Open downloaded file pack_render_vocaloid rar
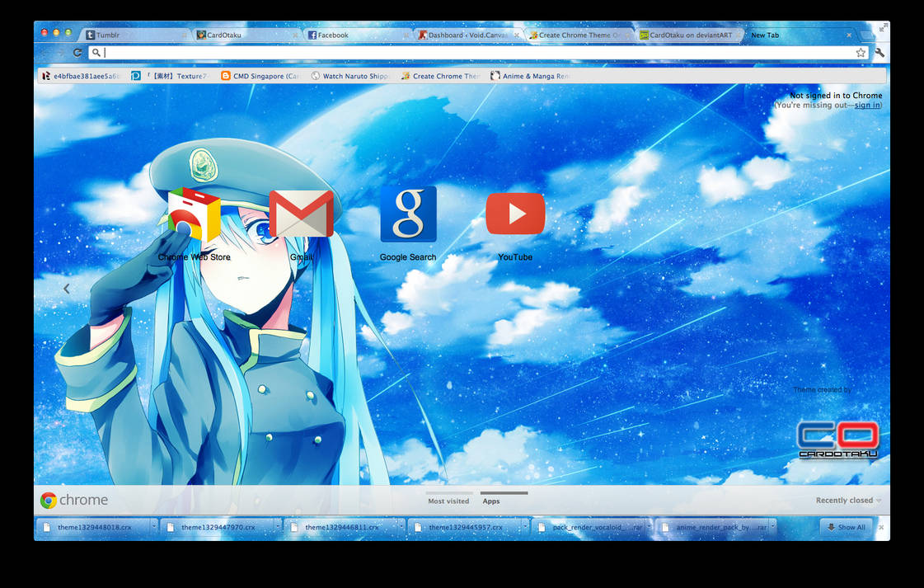The width and height of the screenshot is (924, 588). [x=589, y=527]
